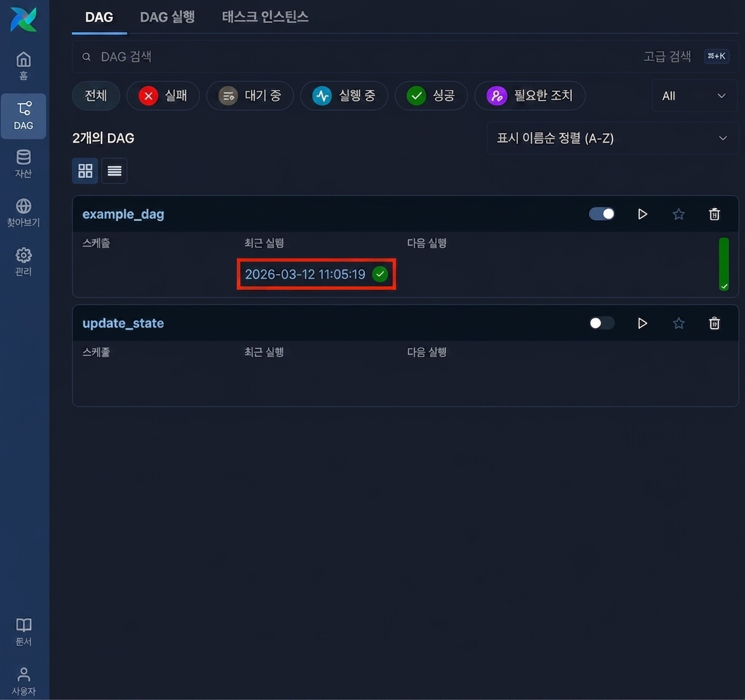Open the All filter dropdown
The width and height of the screenshot is (745, 700).
point(694,96)
